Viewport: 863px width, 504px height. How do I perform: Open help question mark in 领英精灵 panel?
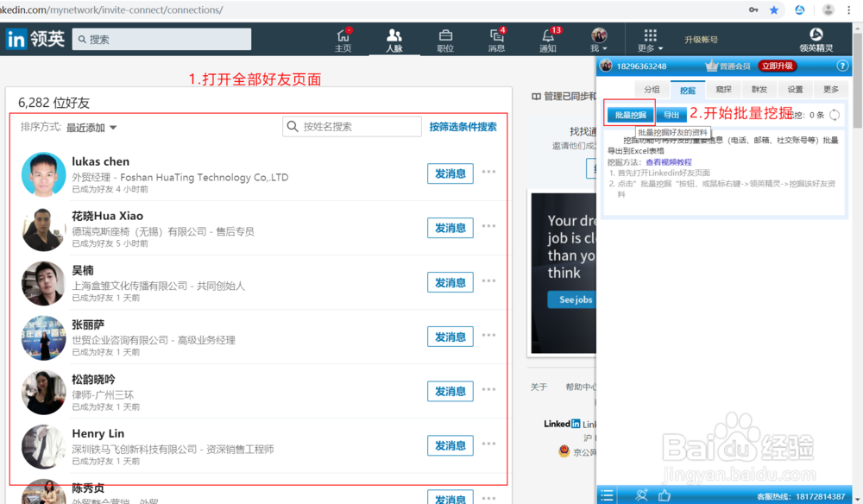point(842,66)
